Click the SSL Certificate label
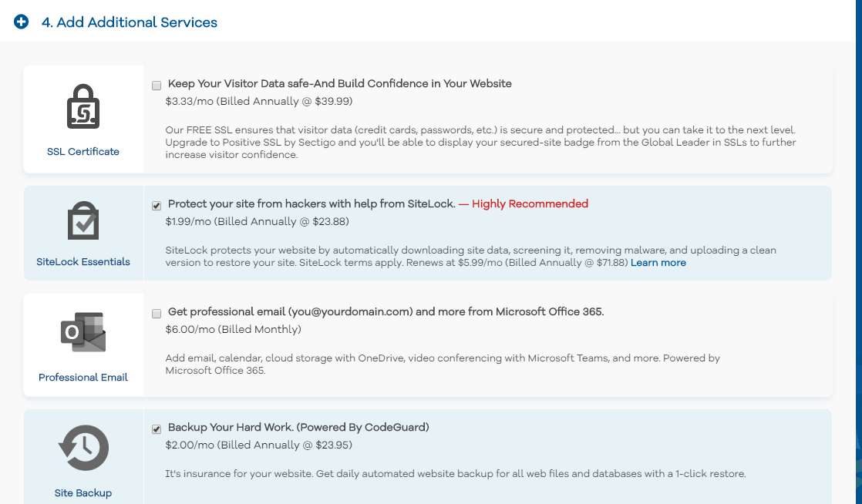The height and width of the screenshot is (504, 862). coord(83,152)
